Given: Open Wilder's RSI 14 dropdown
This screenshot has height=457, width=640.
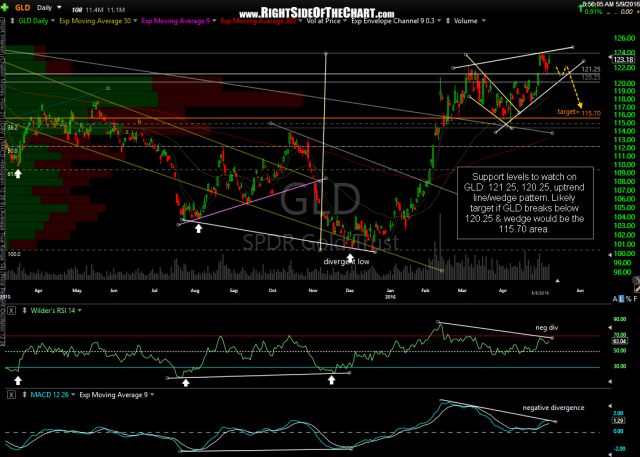Looking at the screenshot, I should click(x=80, y=311).
